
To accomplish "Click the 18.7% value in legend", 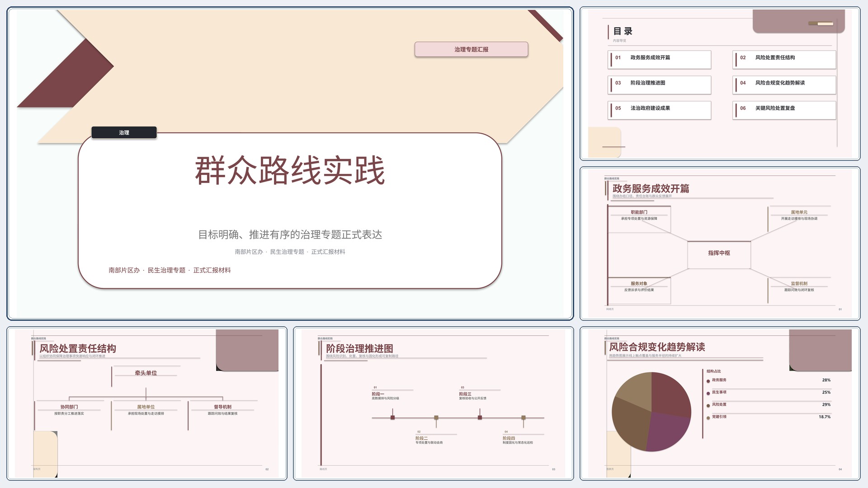I will coord(824,417).
